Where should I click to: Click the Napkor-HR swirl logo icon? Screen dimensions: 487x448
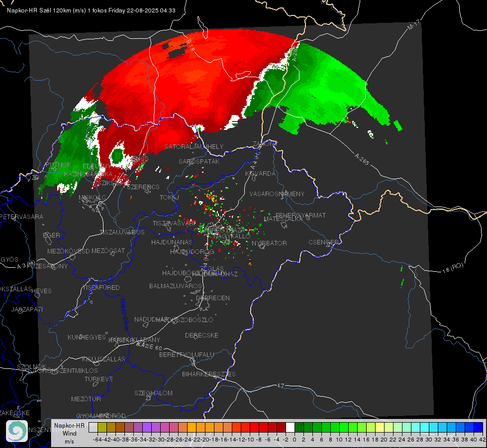[17, 431]
